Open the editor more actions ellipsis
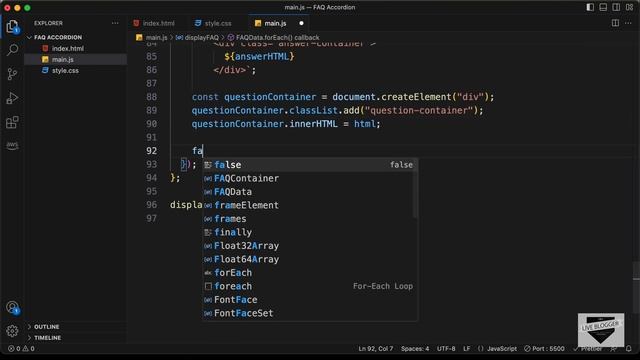Image resolution: width=640 pixels, height=360 pixels. pyautogui.click(x=628, y=23)
